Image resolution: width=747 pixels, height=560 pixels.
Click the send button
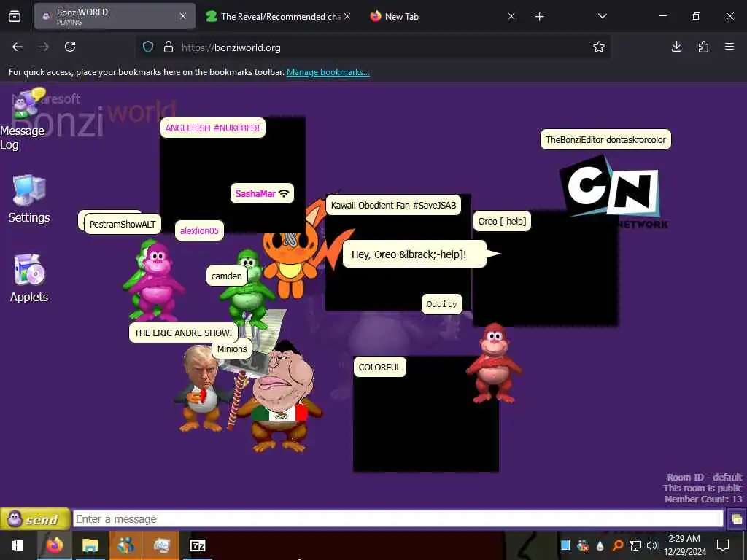click(x=35, y=518)
